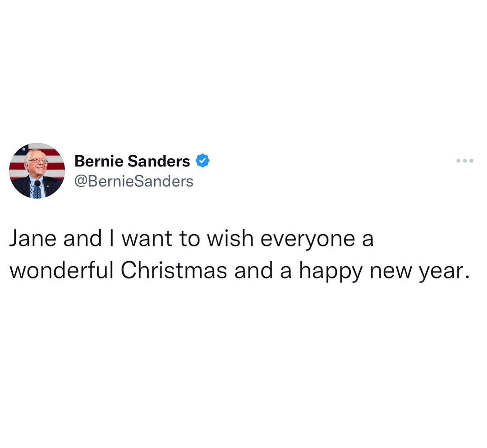Open the @BernieSanders handle link
Viewport: 487px width, 448px height.
tap(134, 181)
